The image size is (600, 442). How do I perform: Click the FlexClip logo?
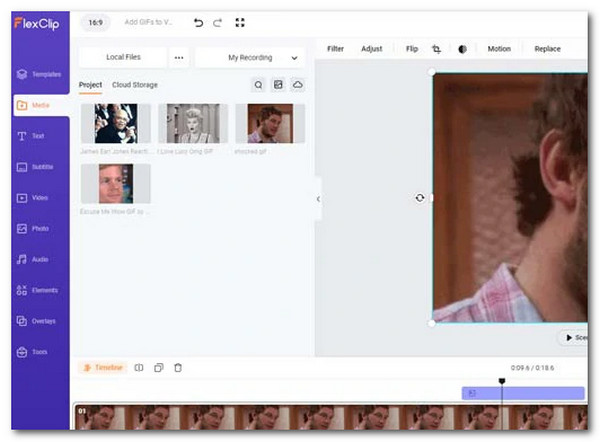(37, 24)
